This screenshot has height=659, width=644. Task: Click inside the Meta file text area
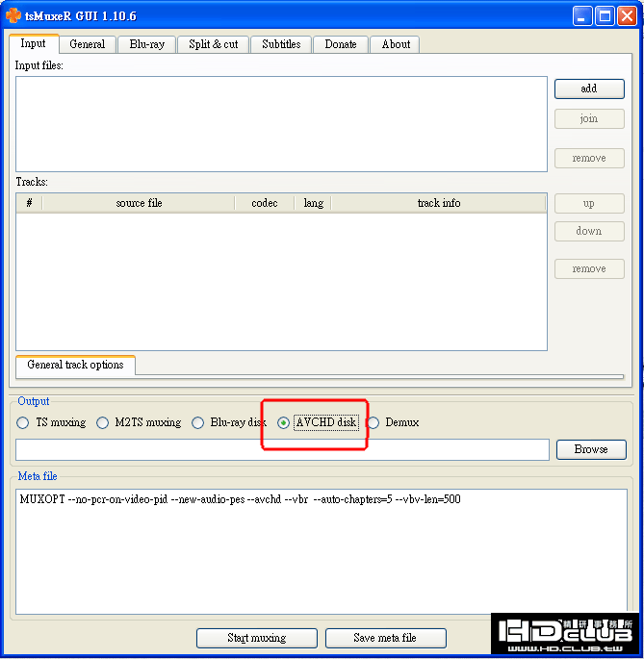coord(322,551)
